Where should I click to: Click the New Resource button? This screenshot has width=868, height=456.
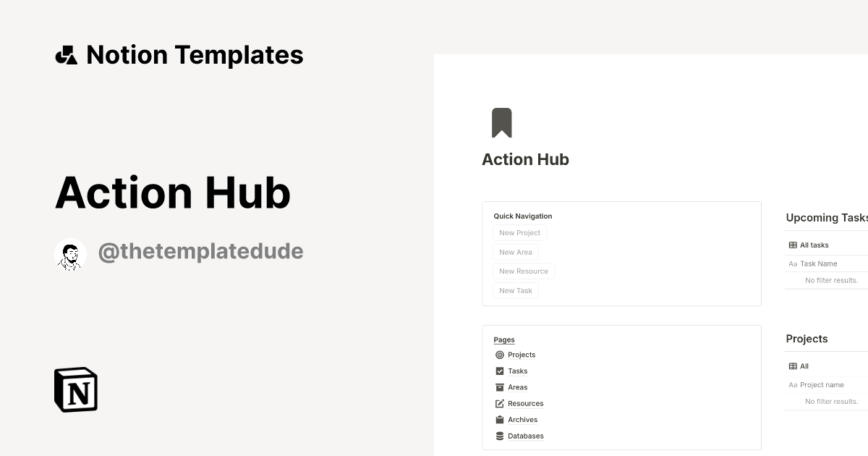[x=524, y=271]
